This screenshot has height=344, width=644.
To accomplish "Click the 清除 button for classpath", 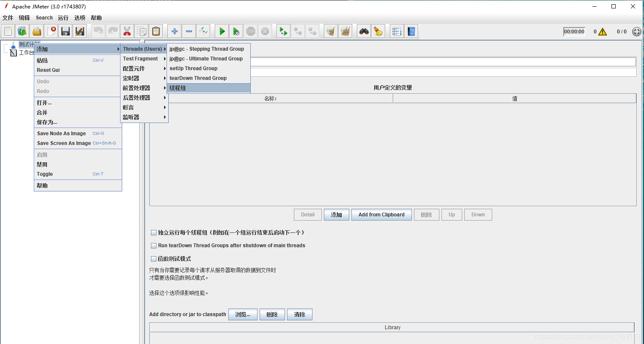I will tap(299, 314).
